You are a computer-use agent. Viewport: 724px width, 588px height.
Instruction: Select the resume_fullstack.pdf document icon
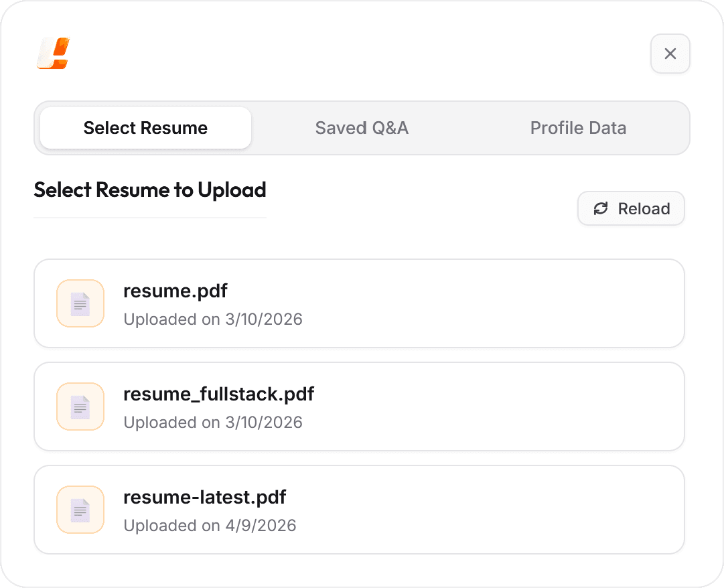[x=80, y=407]
